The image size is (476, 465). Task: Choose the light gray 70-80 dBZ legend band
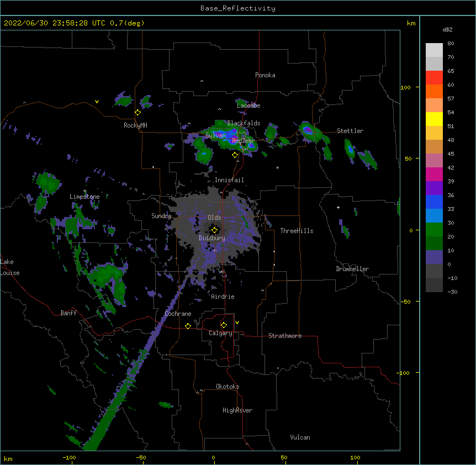click(434, 50)
